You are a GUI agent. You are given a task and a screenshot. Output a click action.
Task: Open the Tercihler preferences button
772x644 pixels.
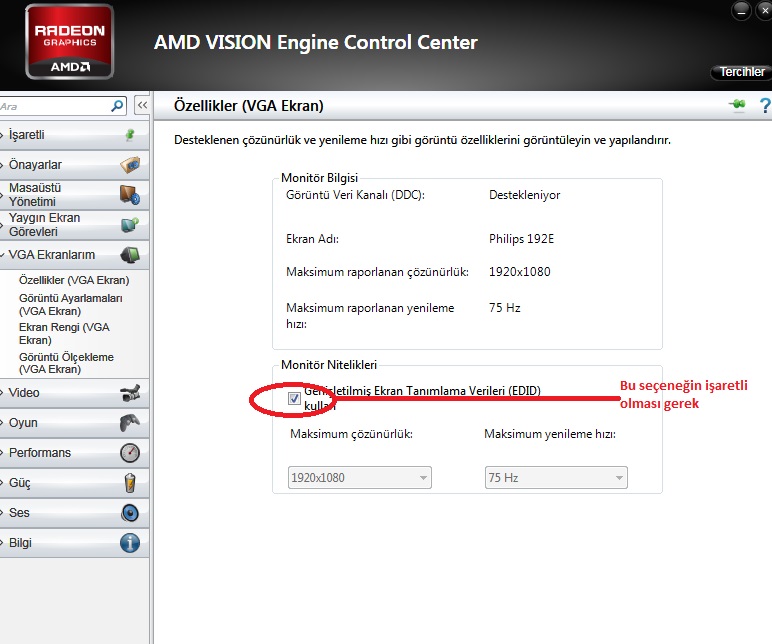[741, 72]
